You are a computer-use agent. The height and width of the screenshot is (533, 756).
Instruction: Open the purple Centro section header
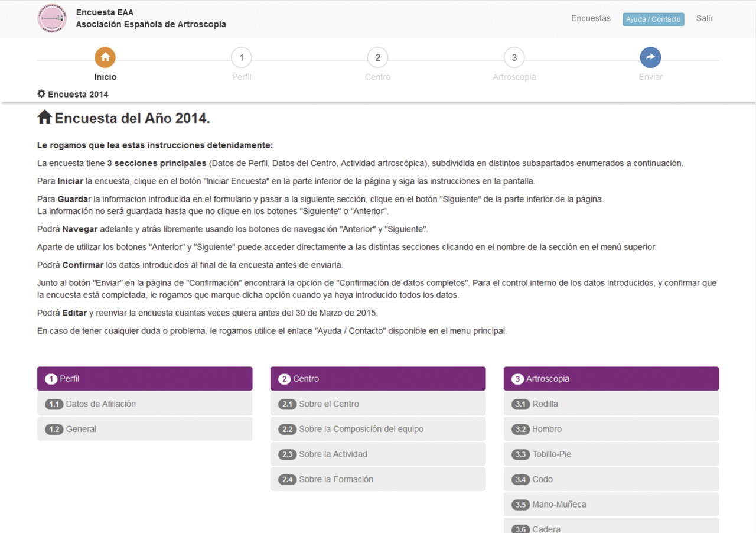pyautogui.click(x=378, y=379)
